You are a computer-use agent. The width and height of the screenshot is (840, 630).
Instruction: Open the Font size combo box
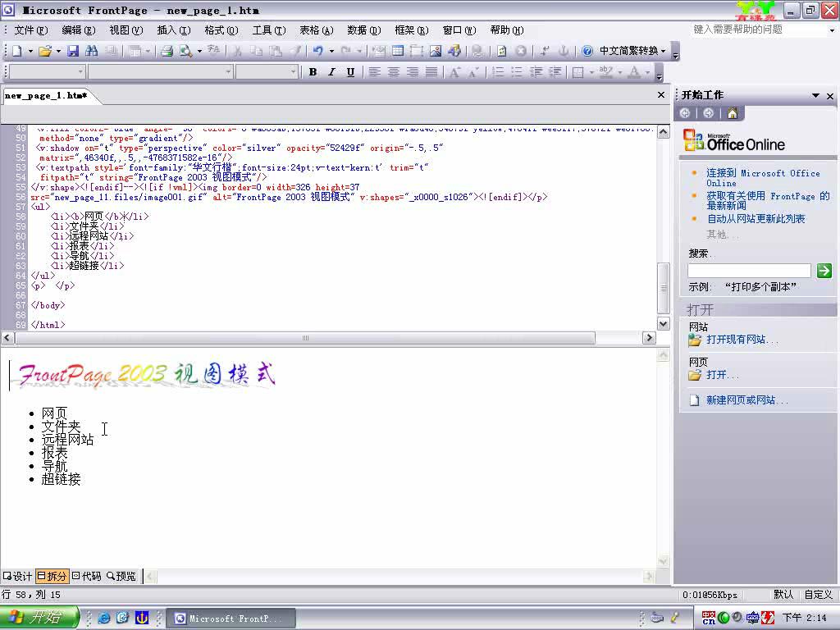[267, 72]
